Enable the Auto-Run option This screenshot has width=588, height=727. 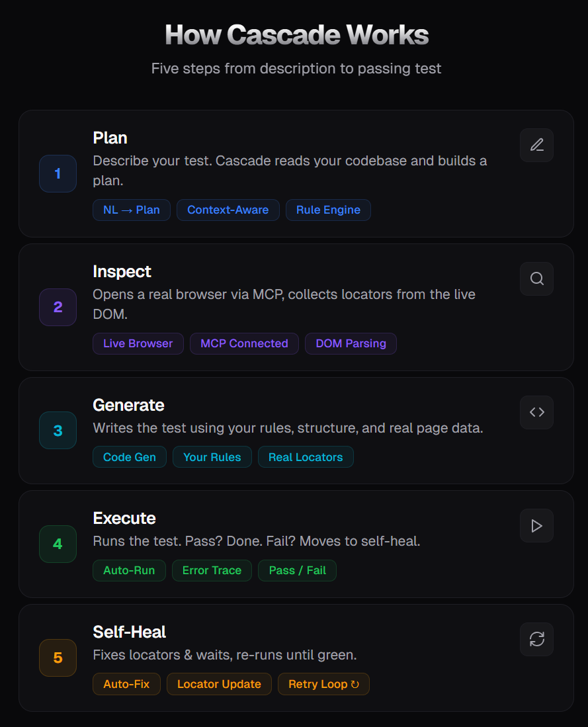[x=129, y=570]
